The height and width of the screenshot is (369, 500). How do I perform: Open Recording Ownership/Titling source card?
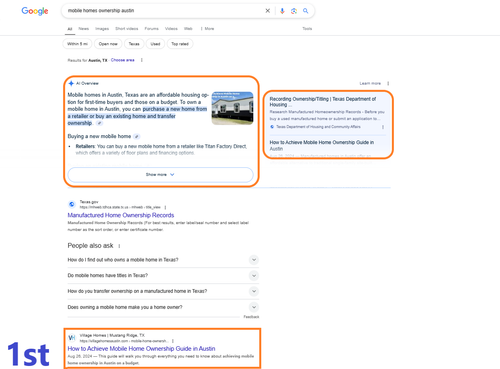pos(323,102)
